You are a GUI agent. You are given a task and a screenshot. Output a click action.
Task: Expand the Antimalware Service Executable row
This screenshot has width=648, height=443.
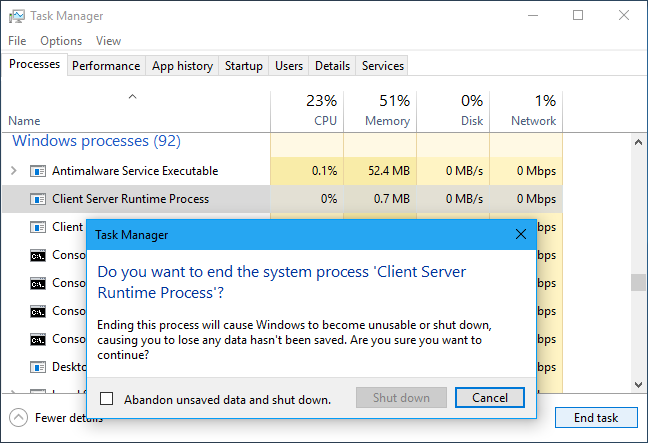tap(13, 171)
